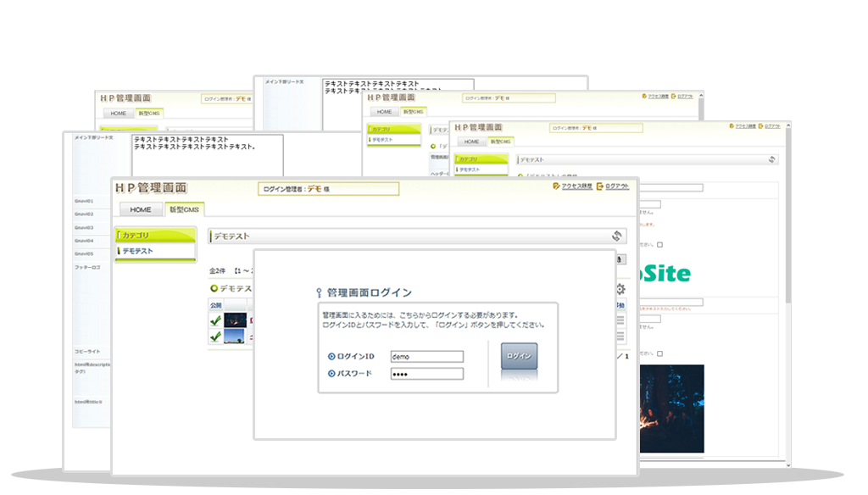Select 新型CMS tab in rightmost window
The image size is (868, 495).
click(500, 142)
